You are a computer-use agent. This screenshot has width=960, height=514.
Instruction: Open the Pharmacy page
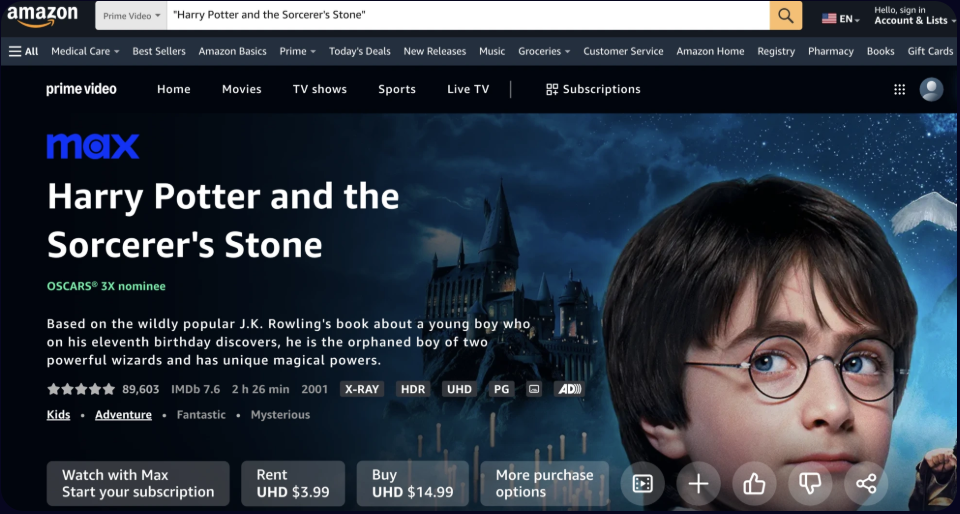click(831, 51)
